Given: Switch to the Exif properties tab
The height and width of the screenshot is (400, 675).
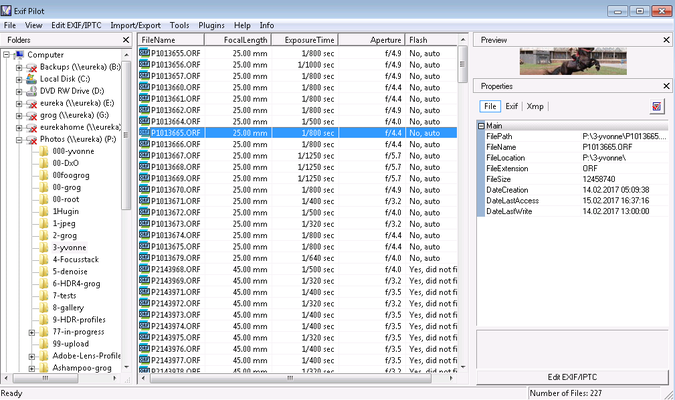Looking at the screenshot, I should coord(511,106).
